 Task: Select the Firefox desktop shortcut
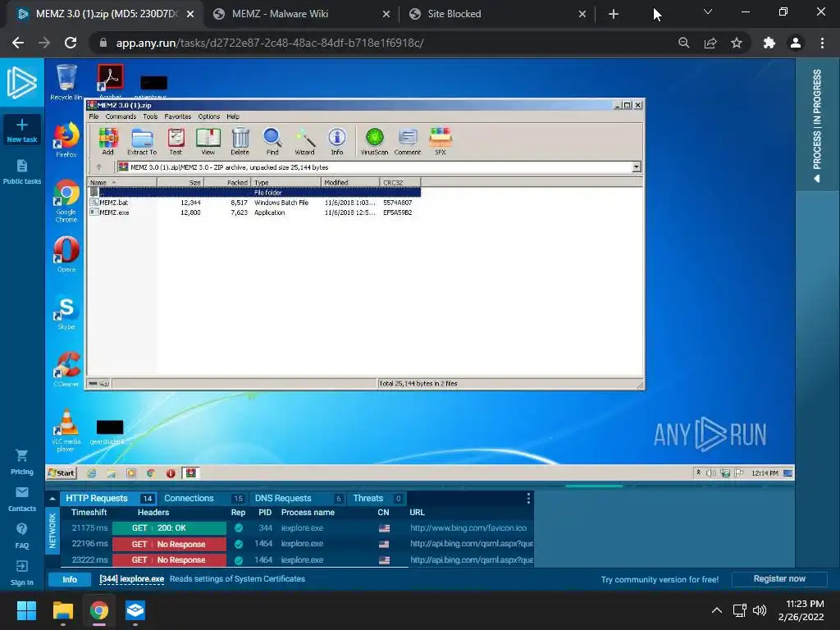[66, 139]
